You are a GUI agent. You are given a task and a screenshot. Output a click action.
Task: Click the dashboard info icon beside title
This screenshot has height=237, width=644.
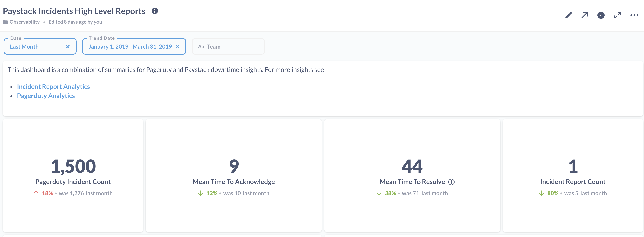tap(155, 11)
